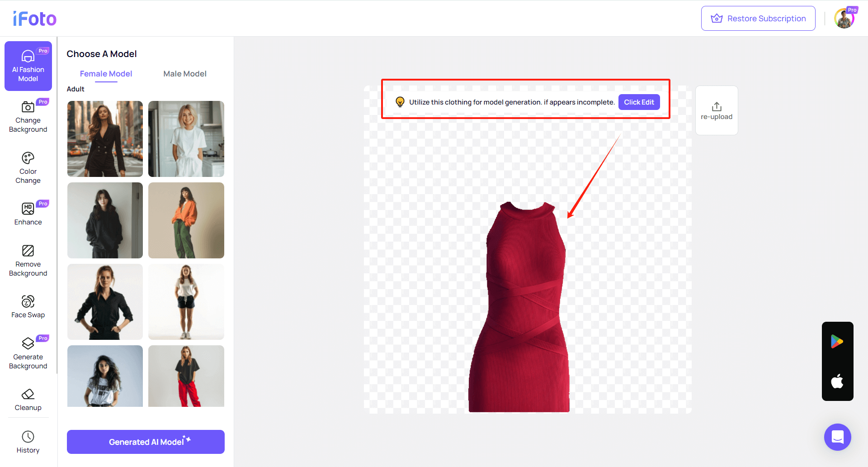
Task: Switch to the Female Model tab
Action: pyautogui.click(x=105, y=73)
